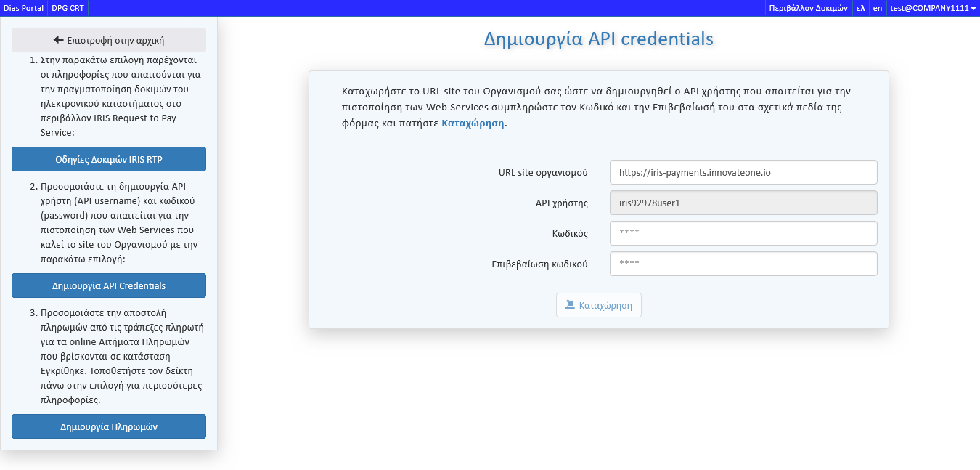
Task: Focus the Κωδικός password field
Action: tap(743, 233)
